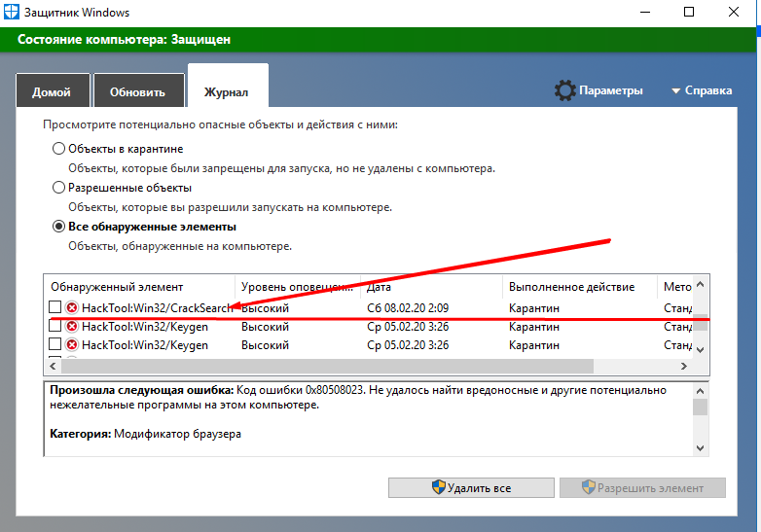Click the list's scroll up arrow

(700, 285)
